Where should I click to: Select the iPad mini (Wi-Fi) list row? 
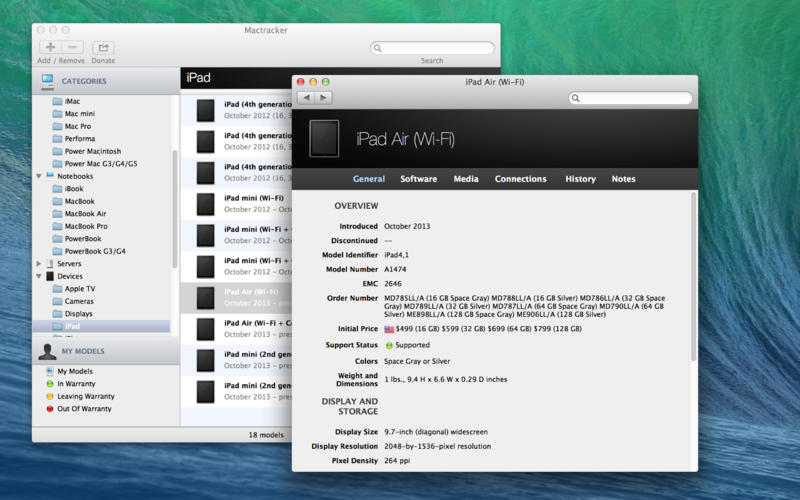coord(236,204)
